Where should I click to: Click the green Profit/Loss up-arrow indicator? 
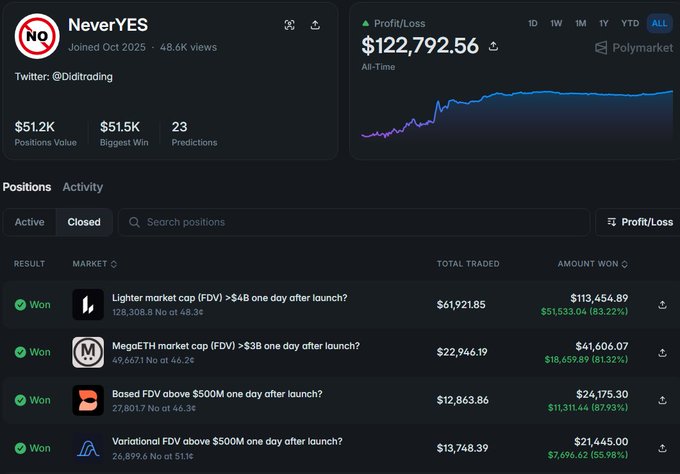(366, 23)
